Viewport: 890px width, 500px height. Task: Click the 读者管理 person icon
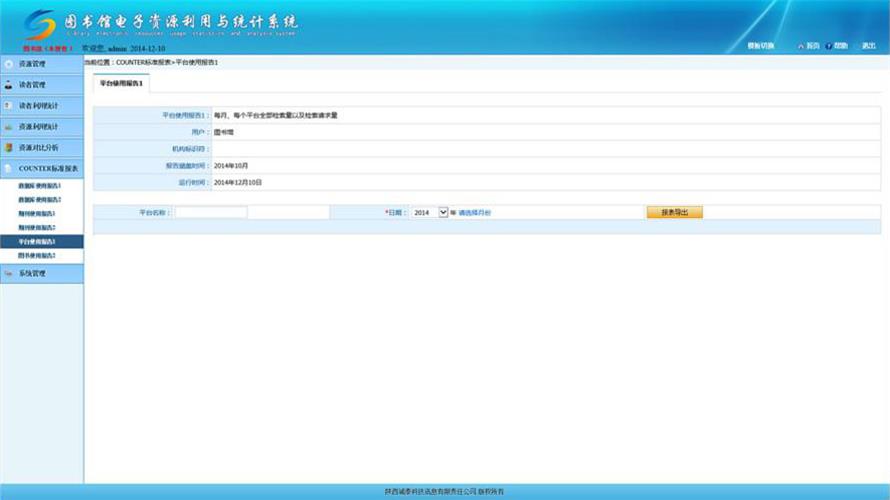pyautogui.click(x=9, y=85)
